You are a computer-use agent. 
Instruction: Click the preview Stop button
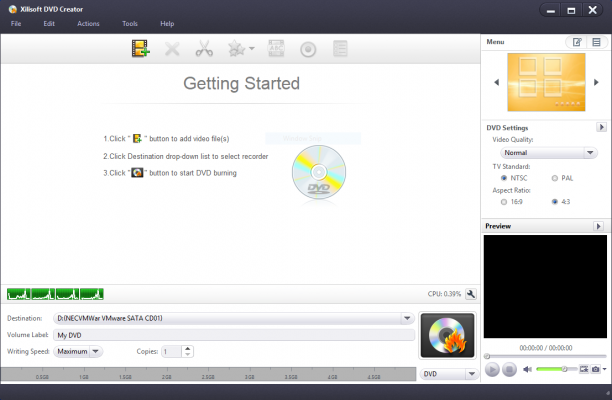click(509, 369)
